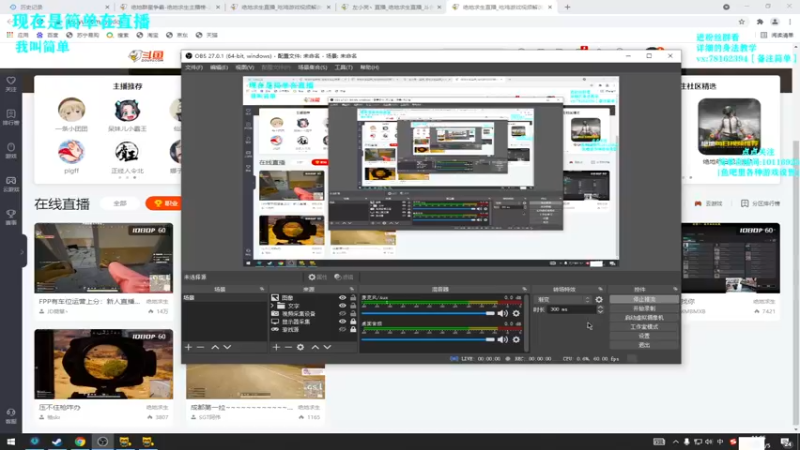800x450 pixels.
Task: Open OBS 场景集合(S) menu
Action: click(312, 67)
